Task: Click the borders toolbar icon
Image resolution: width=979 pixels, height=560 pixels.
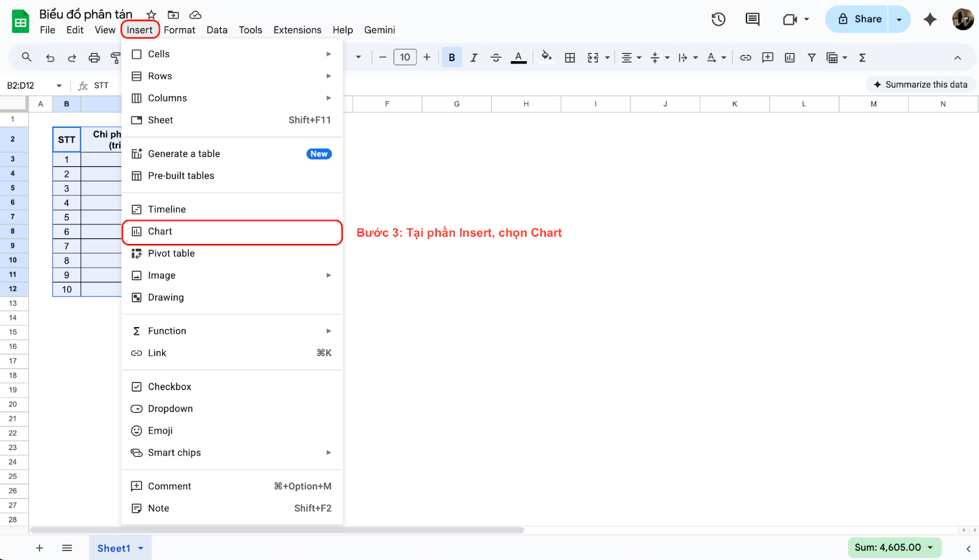Action: click(x=570, y=57)
